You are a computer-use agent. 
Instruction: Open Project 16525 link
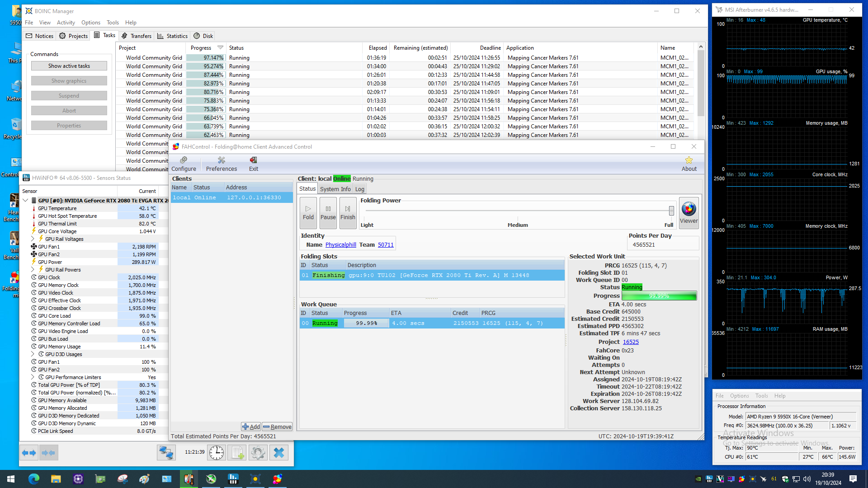point(631,342)
